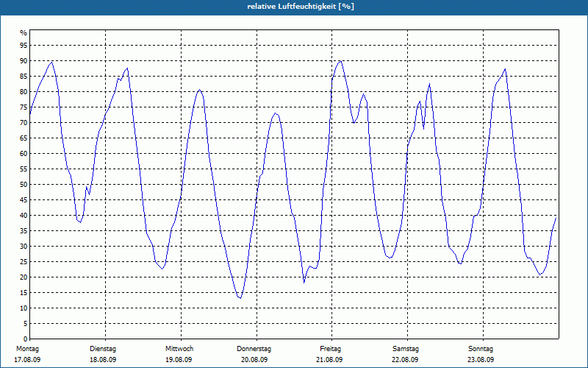Click the y-axis value '55'
588x368 pixels.
tap(24, 169)
